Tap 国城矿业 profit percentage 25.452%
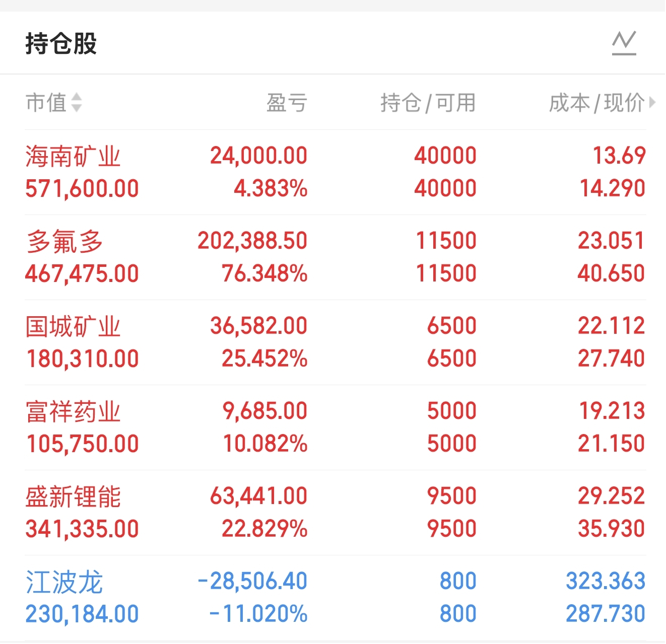 [x=264, y=359]
